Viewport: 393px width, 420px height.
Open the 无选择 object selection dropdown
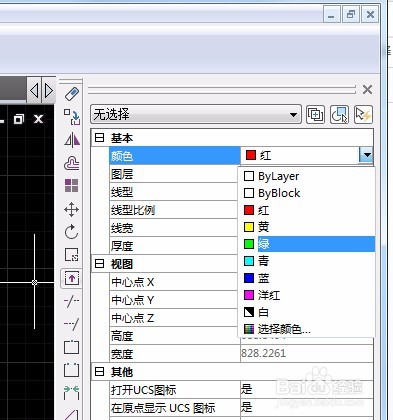tap(196, 115)
